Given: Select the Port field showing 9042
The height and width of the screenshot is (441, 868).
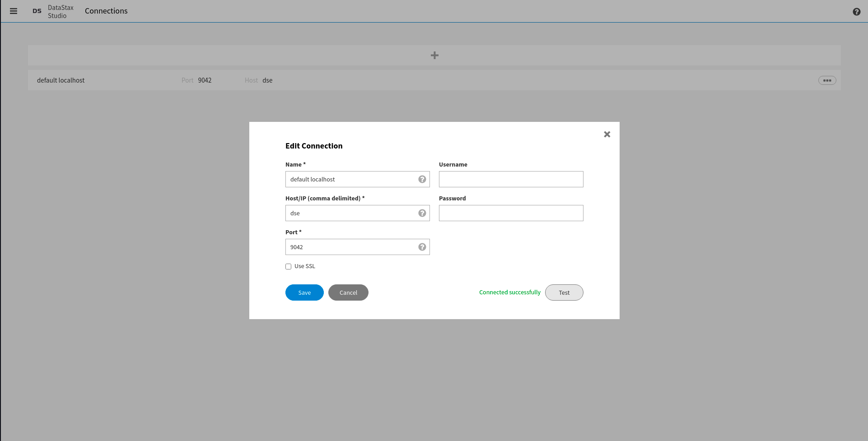Looking at the screenshot, I should pyautogui.click(x=352, y=247).
